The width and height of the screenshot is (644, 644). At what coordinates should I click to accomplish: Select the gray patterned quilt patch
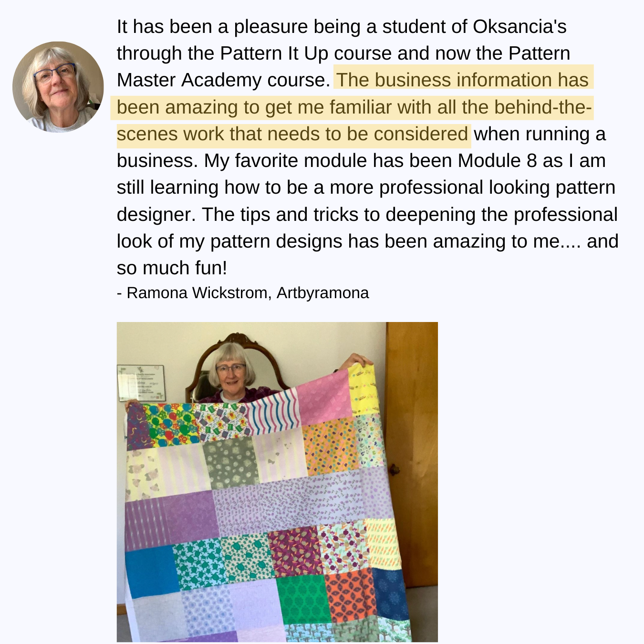231,464
